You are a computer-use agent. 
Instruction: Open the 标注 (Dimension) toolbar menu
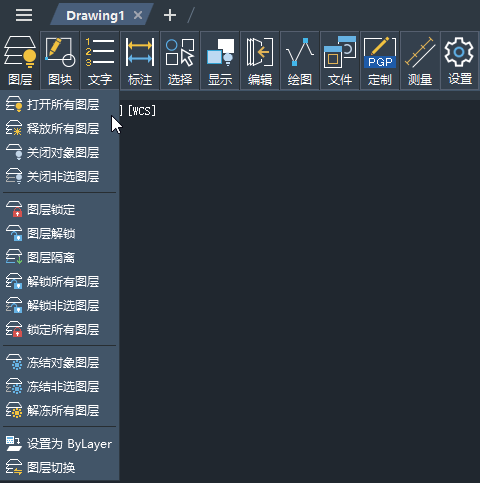click(140, 60)
